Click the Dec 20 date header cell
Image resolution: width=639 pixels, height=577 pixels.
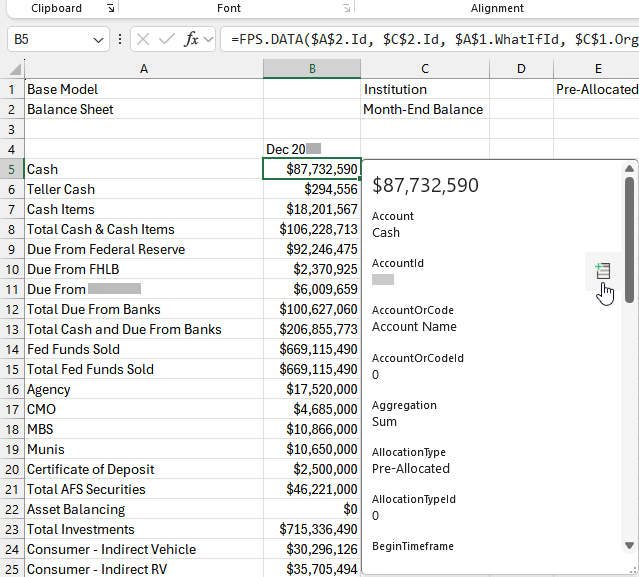tap(312, 149)
